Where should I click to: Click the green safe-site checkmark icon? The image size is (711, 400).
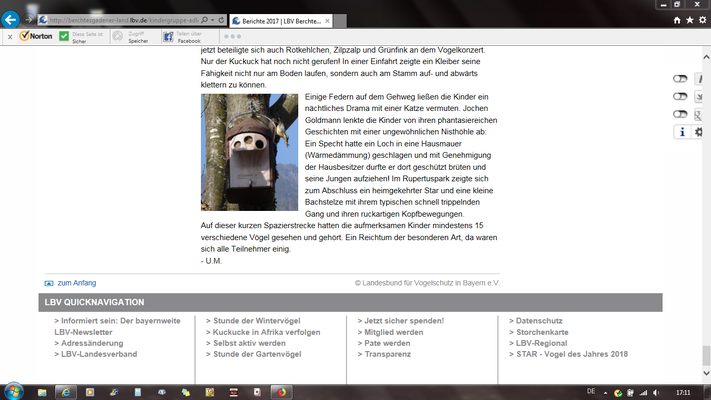point(64,36)
